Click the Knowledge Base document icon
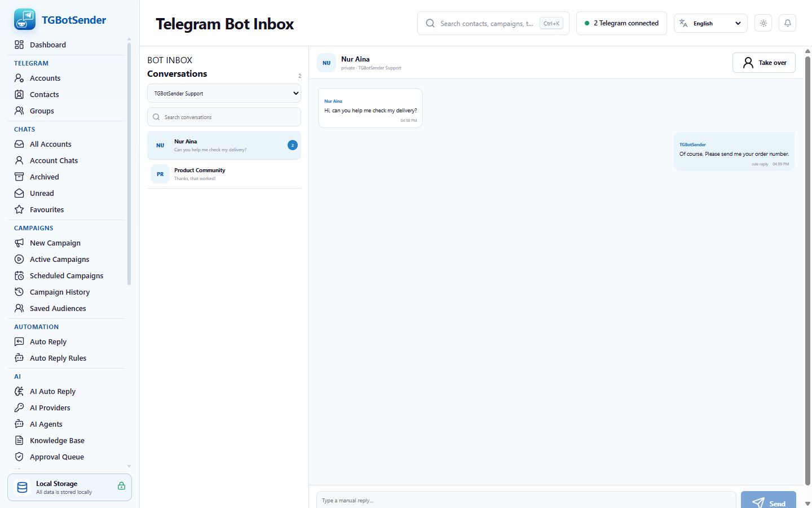Screen dimensions: 812x508 point(19,440)
